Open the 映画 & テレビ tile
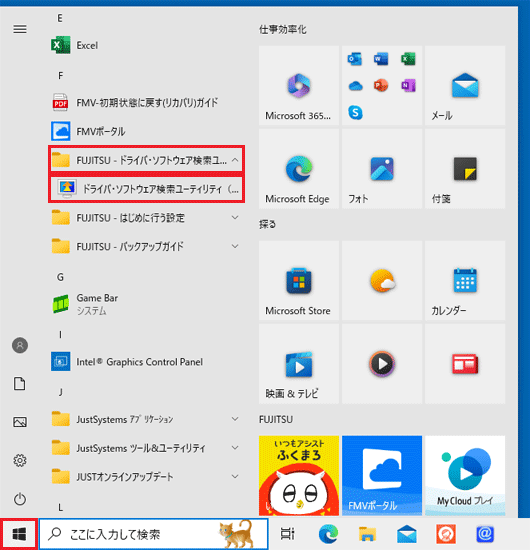The width and height of the screenshot is (530, 550). 299,364
